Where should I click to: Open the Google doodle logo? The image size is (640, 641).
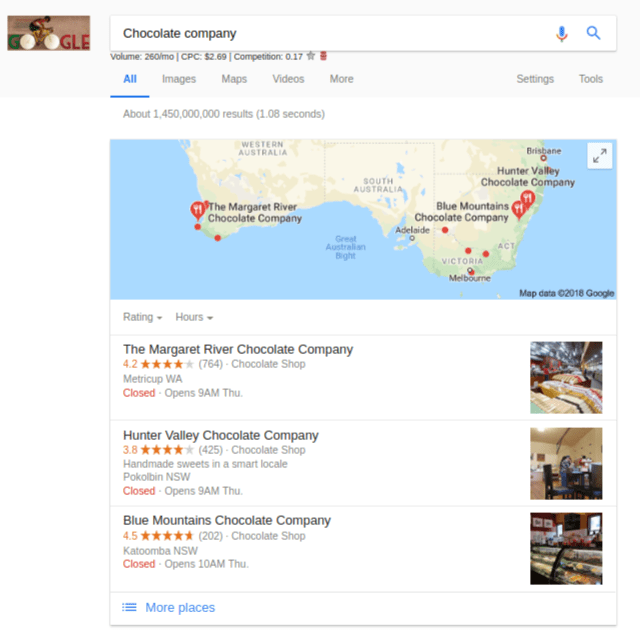click(x=49, y=33)
